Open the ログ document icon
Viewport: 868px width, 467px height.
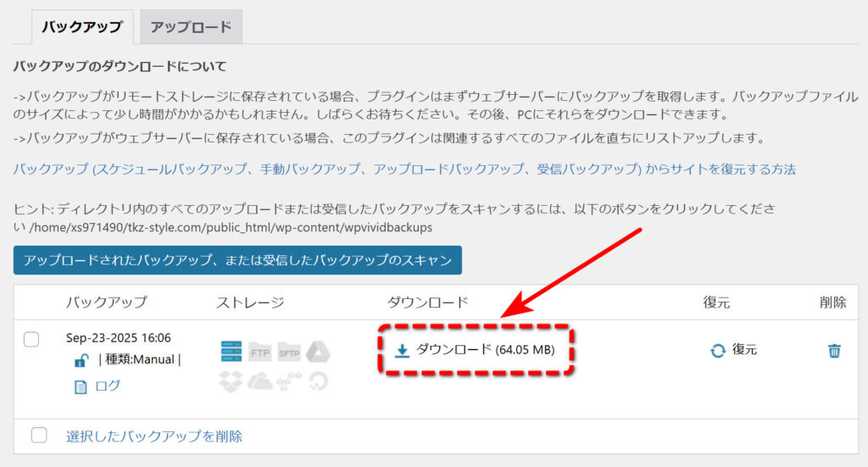point(81,386)
